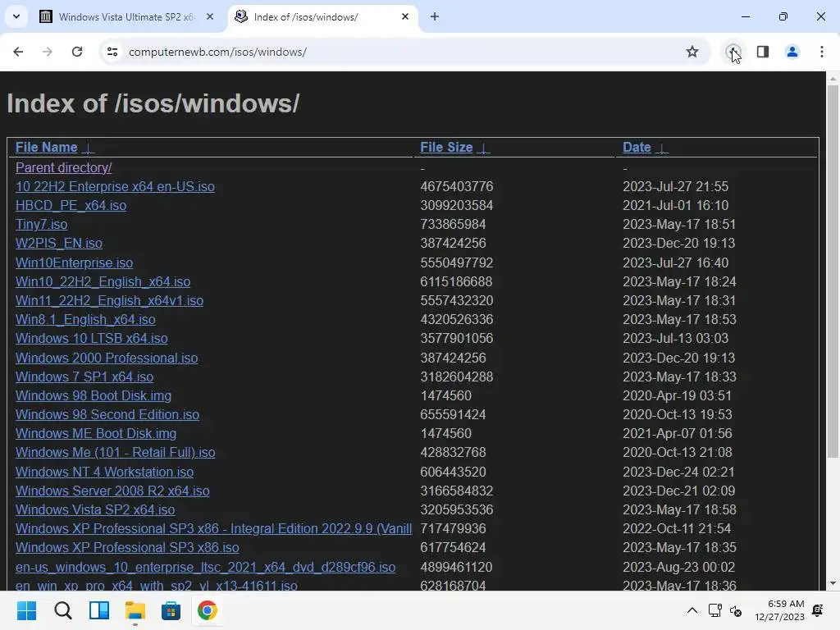Open Windows 10 LTSB x64.iso link
The image size is (840, 630).
tap(92, 339)
